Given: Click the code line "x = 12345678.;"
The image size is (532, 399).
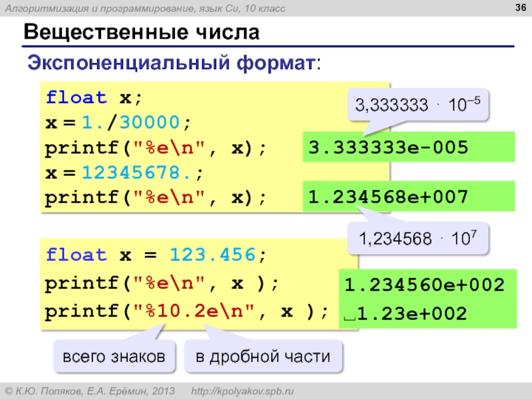Looking at the screenshot, I should [125, 172].
